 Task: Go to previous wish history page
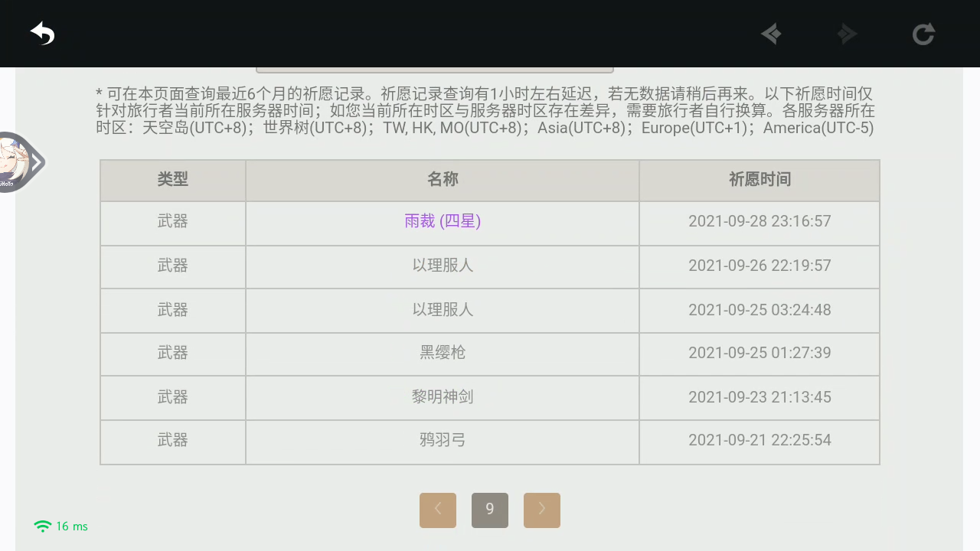(x=438, y=510)
